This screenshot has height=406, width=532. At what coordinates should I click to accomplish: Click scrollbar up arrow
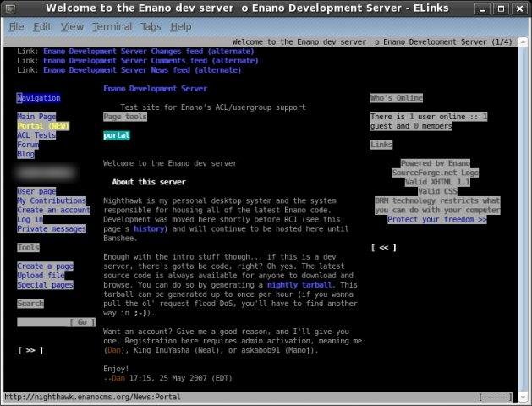click(523, 41)
